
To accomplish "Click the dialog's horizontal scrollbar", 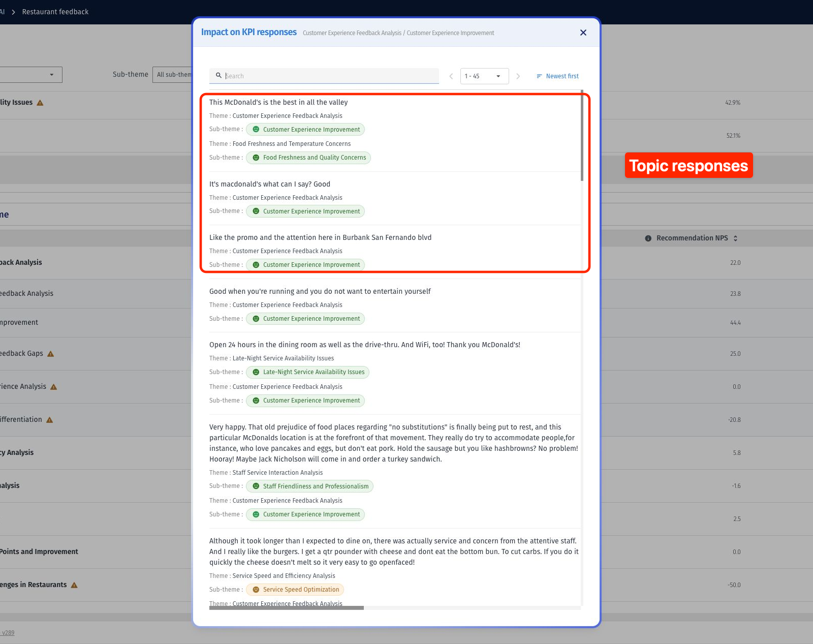I will tap(287, 607).
